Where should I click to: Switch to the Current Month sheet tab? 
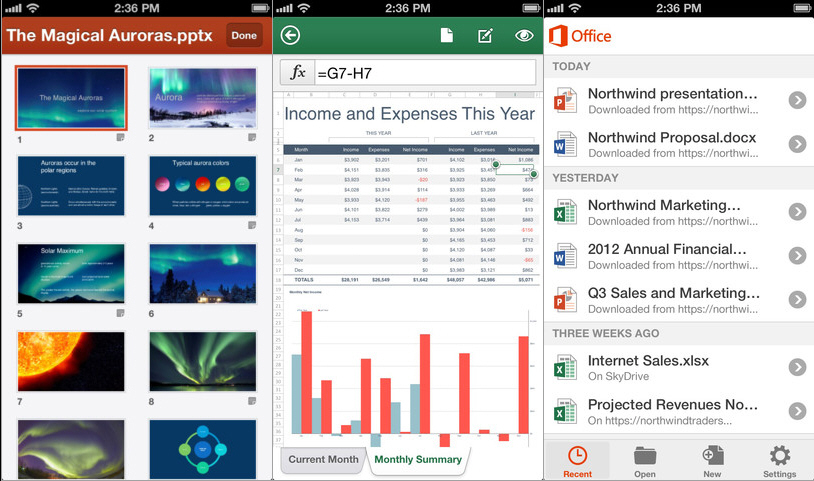click(323, 460)
